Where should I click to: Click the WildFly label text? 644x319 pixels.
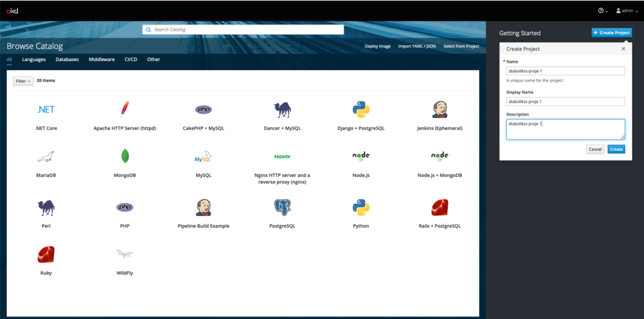125,273
